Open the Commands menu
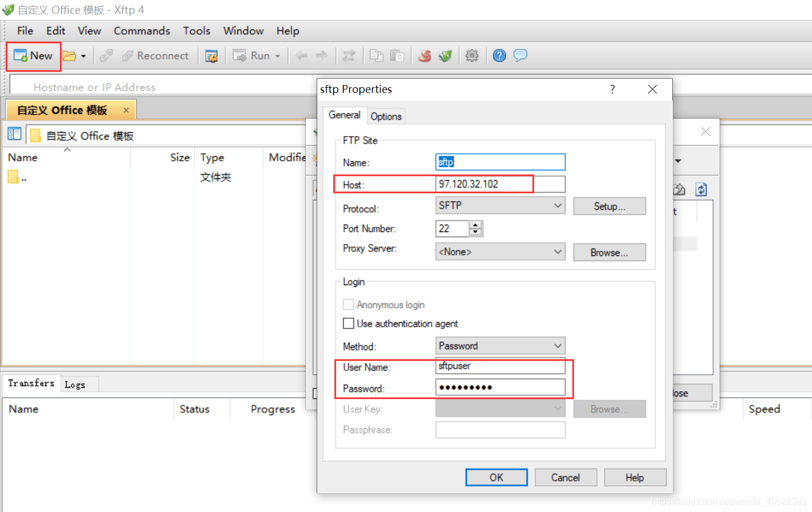Screen dimensions: 812x512 [142, 31]
